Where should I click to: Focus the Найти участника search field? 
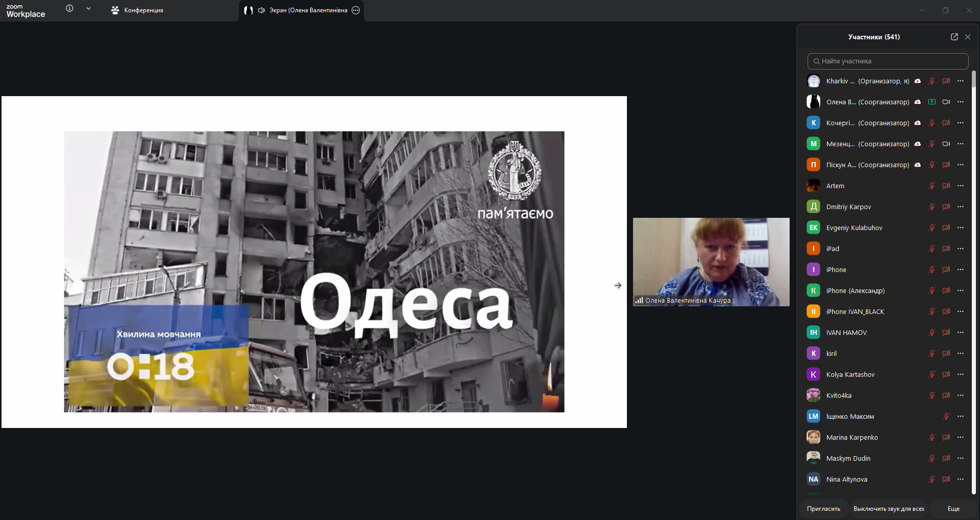(x=888, y=61)
